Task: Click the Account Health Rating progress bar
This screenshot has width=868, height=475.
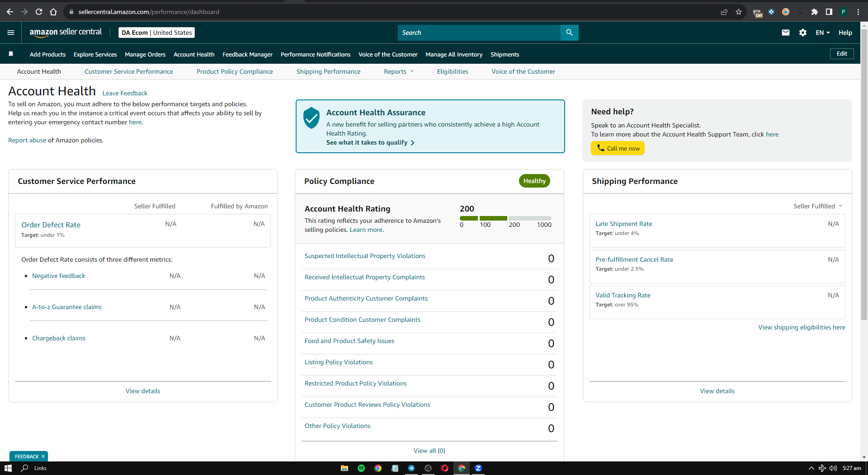Action: pyautogui.click(x=505, y=218)
